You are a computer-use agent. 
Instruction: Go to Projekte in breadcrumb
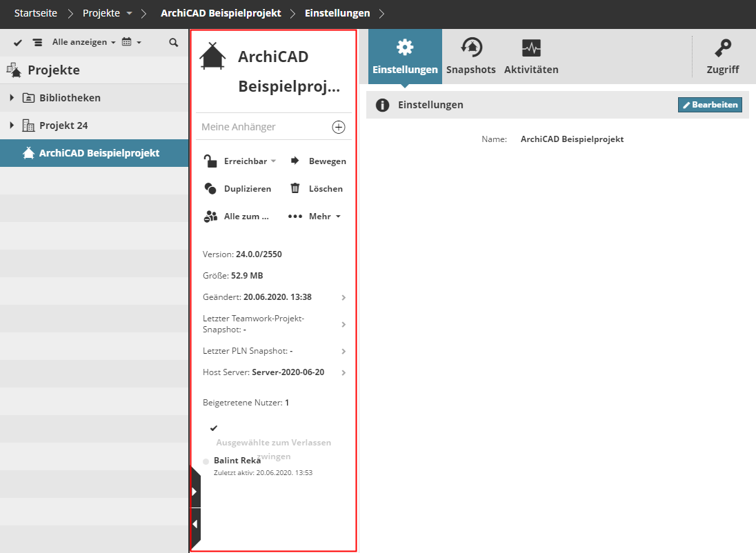pyautogui.click(x=101, y=13)
